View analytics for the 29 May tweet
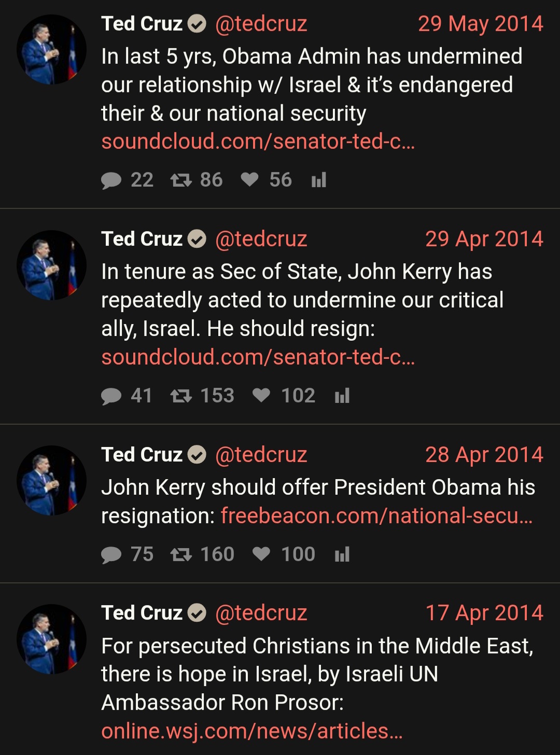Viewport: 560px width, 755px height. [319, 180]
